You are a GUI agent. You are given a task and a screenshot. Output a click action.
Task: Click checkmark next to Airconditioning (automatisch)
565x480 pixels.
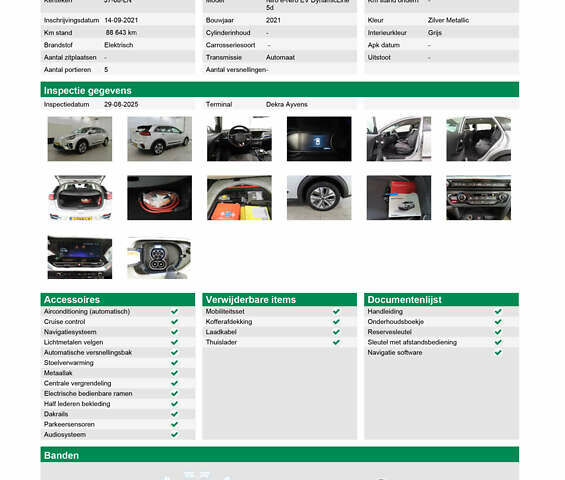tap(174, 311)
